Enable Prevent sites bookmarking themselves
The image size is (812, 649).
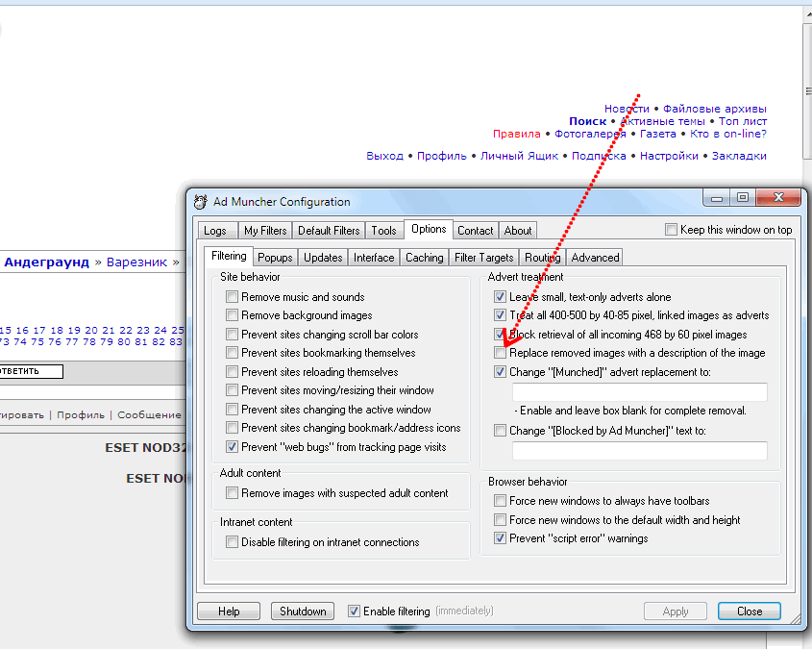coord(232,353)
